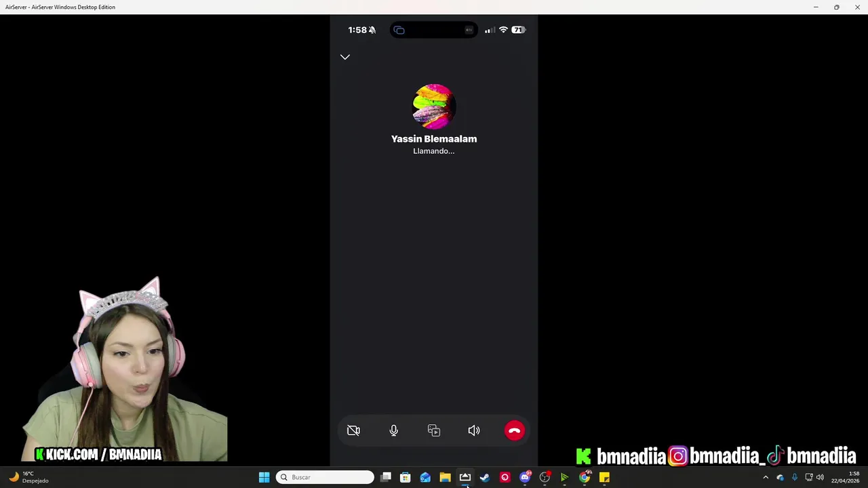868x488 pixels.
Task: Open the weather widget showing 16°C Despejado
Action: [28, 477]
